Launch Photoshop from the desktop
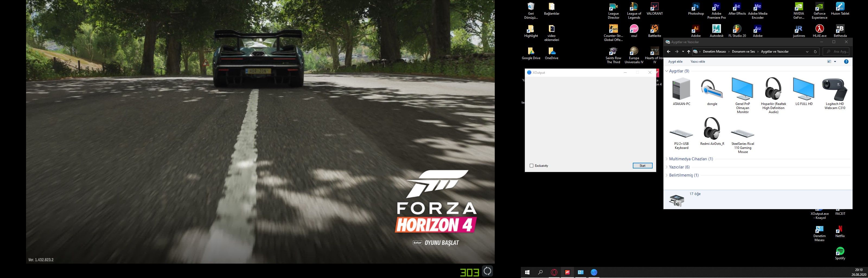Viewport: 868px width, 278px height. pos(696,9)
